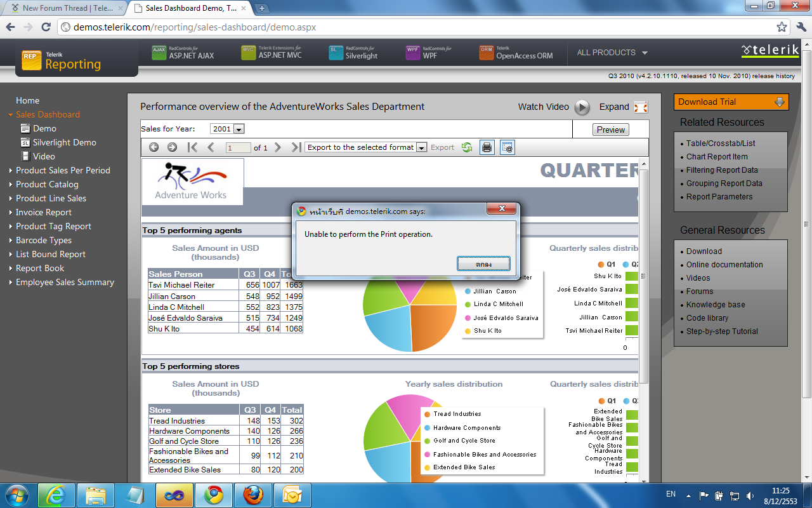Image resolution: width=812 pixels, height=508 pixels.
Task: Click the report vertical scrollbar
Action: click(x=643, y=321)
